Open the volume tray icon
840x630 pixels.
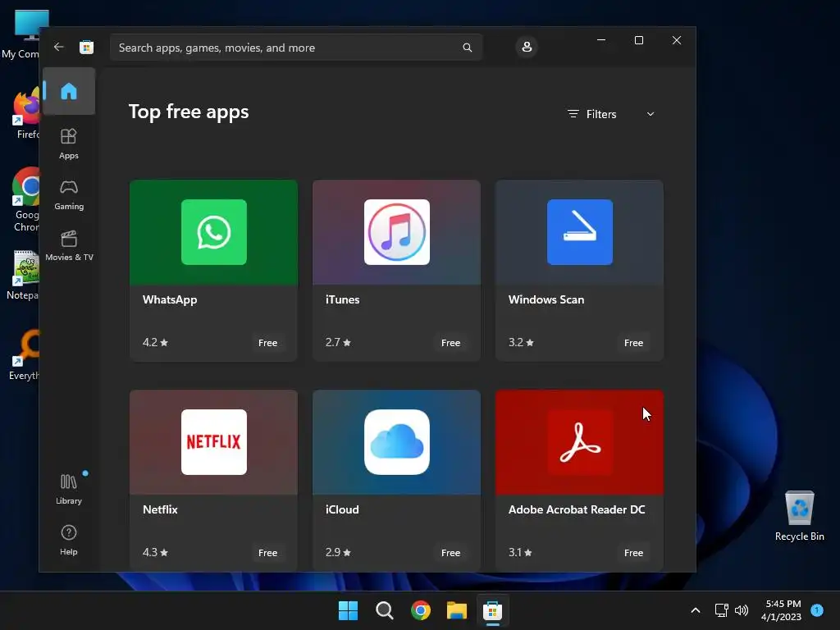[742, 610]
